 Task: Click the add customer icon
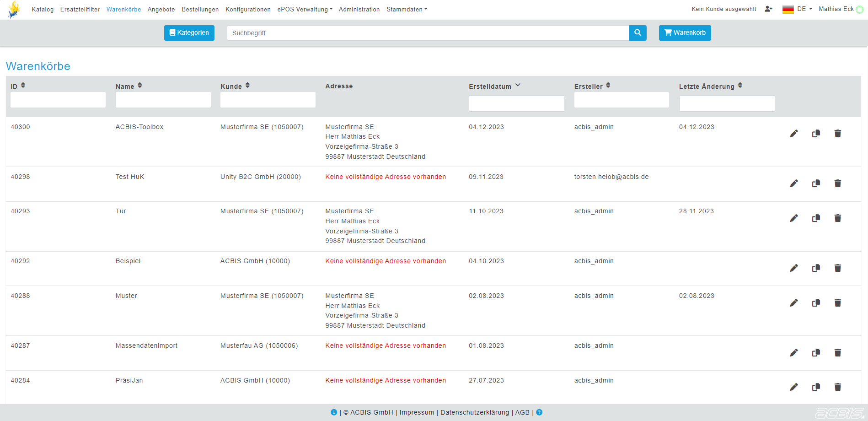768,9
